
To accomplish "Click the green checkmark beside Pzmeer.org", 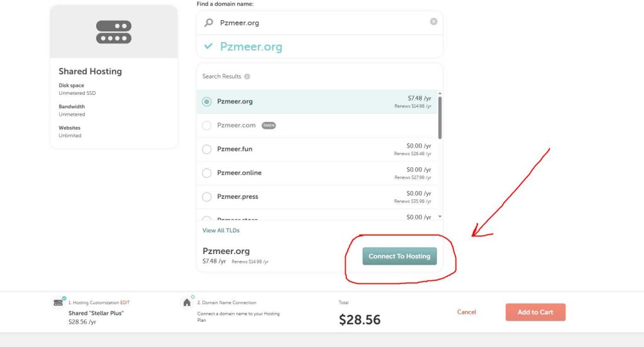I will tap(209, 47).
